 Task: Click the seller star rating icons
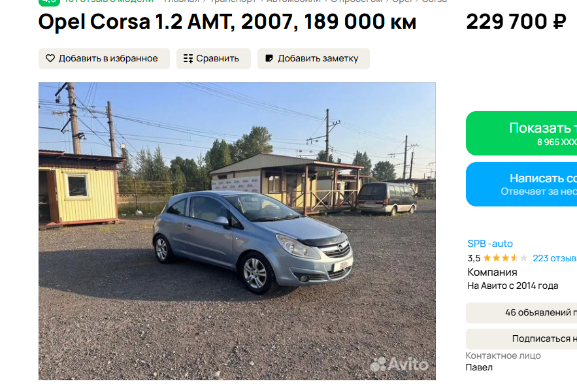[x=505, y=258]
